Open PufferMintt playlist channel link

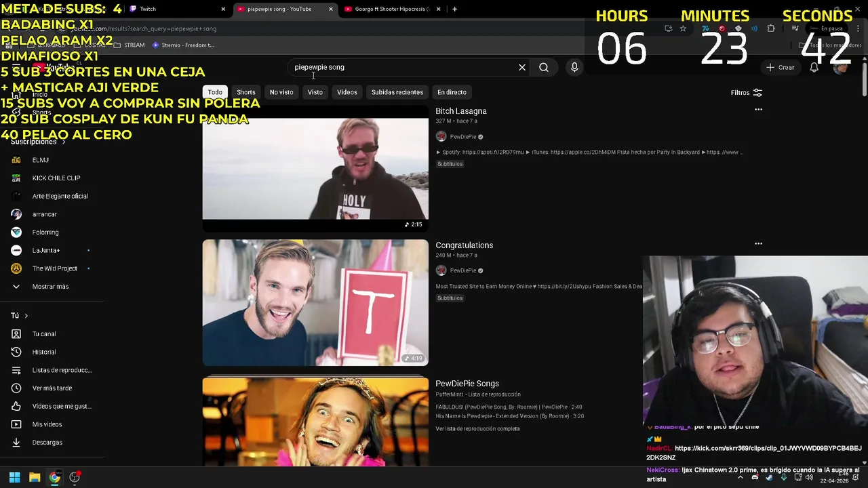click(x=450, y=394)
